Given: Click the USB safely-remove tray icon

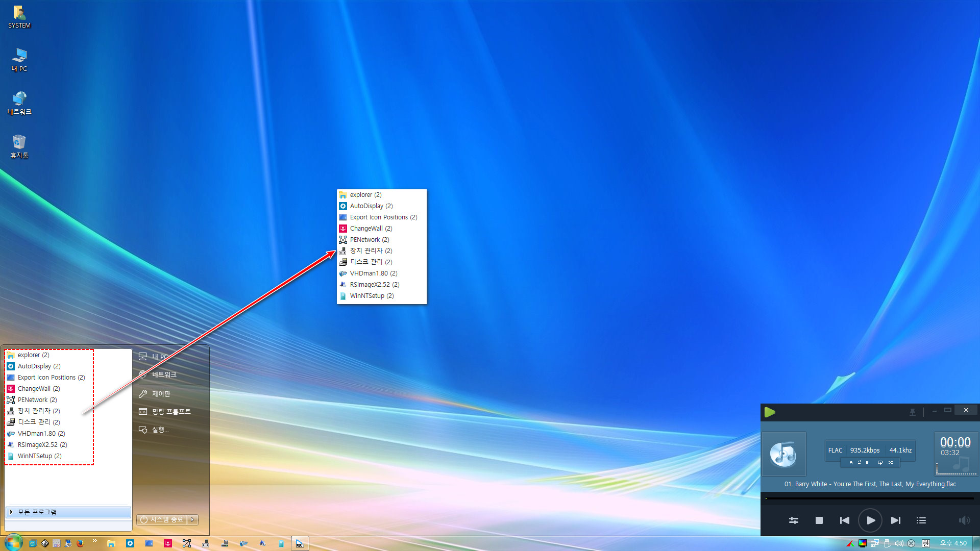Looking at the screenshot, I should [x=887, y=543].
